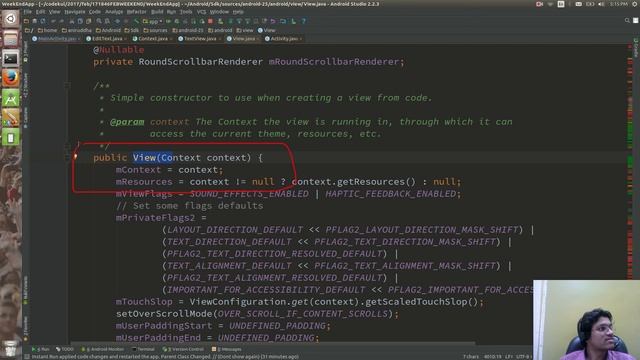Open the UTF-8 encoding selector in status bar
Image resolution: width=640 pixels, height=360 pixels.
(x=523, y=356)
